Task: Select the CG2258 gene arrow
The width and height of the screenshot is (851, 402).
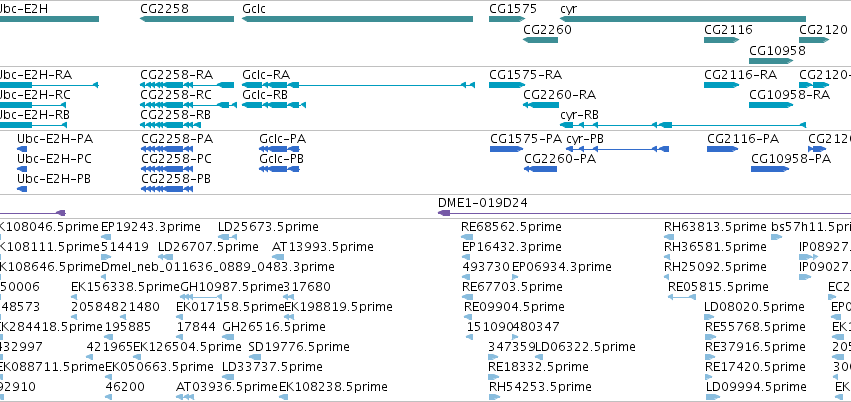Action: pos(187,19)
